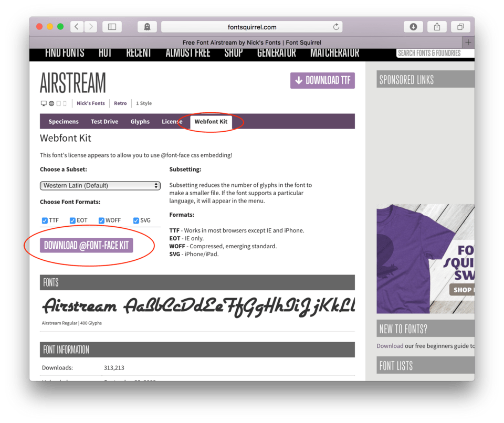This screenshot has height=423, width=504.
Task: Open the Retro category link
Action: click(120, 103)
